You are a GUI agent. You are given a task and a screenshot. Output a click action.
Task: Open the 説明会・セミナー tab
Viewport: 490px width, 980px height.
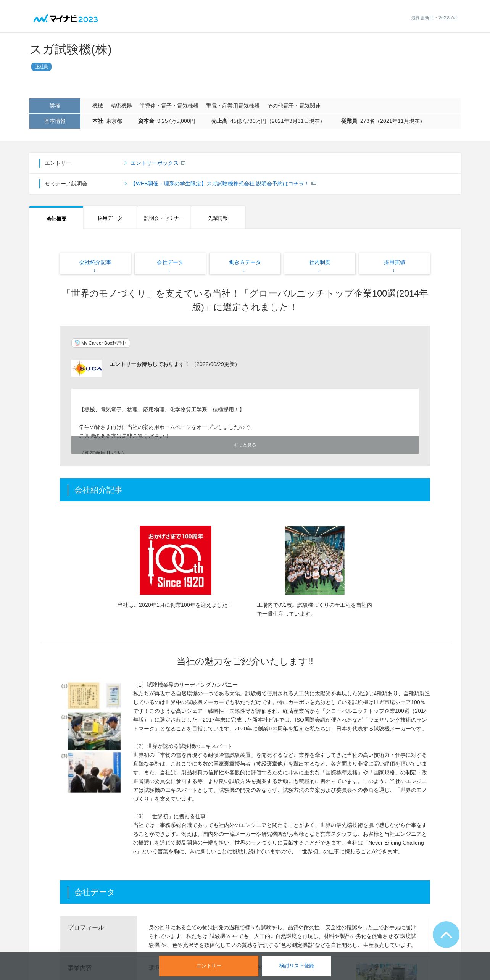coord(164,218)
